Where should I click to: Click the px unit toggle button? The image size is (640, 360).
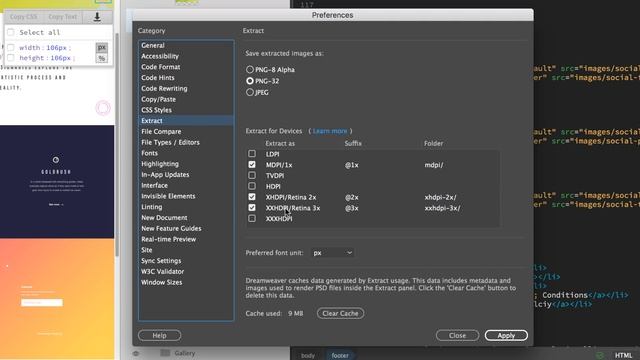pyautogui.click(x=102, y=47)
